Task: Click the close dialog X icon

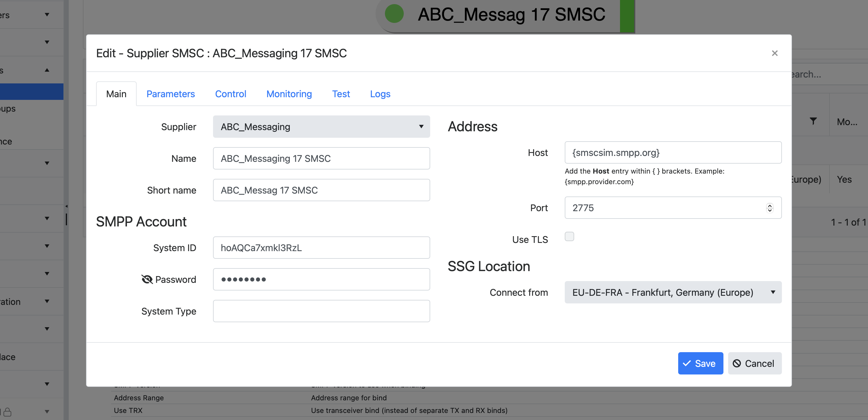Action: click(775, 53)
